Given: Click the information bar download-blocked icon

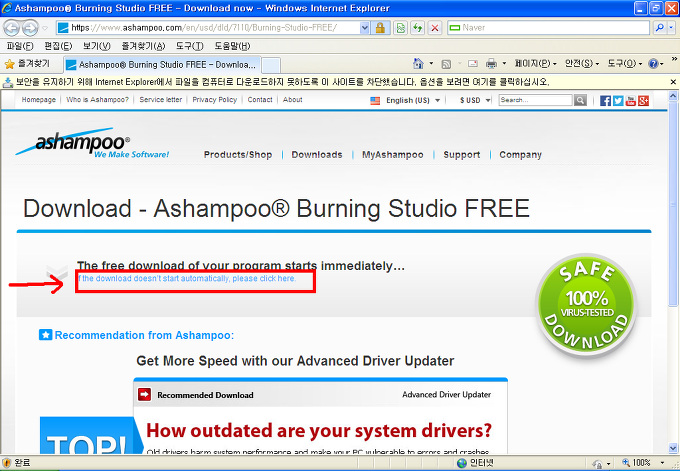Looking at the screenshot, I should (8, 82).
